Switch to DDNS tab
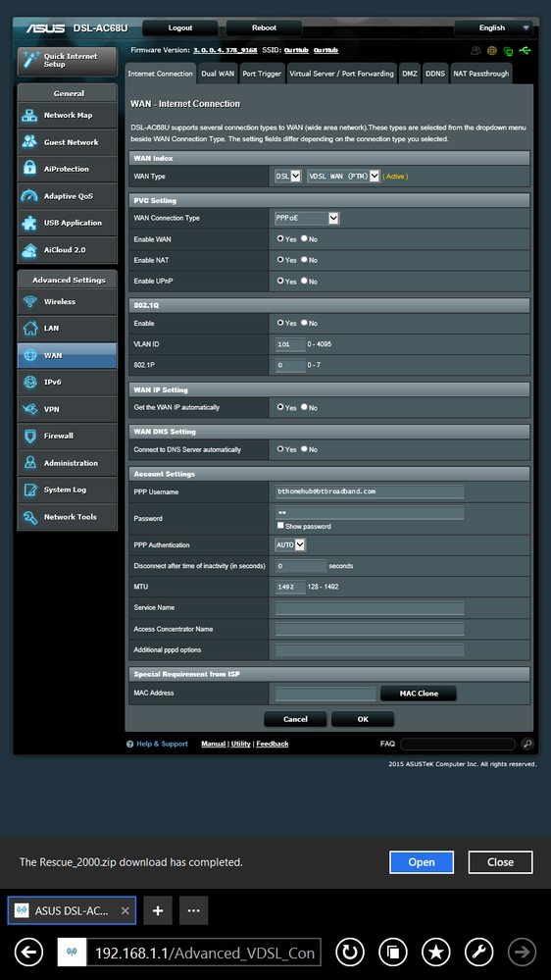This screenshot has width=551, height=980. (435, 74)
